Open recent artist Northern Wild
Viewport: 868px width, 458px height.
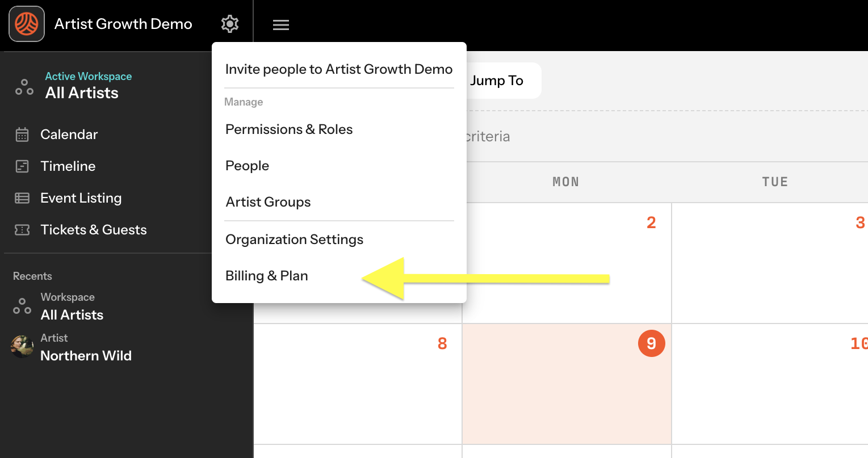tap(86, 347)
